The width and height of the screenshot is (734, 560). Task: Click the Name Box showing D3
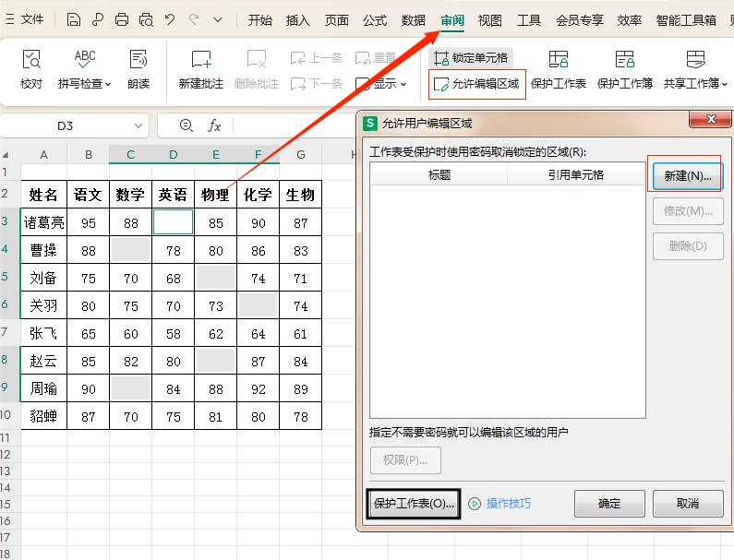66,125
